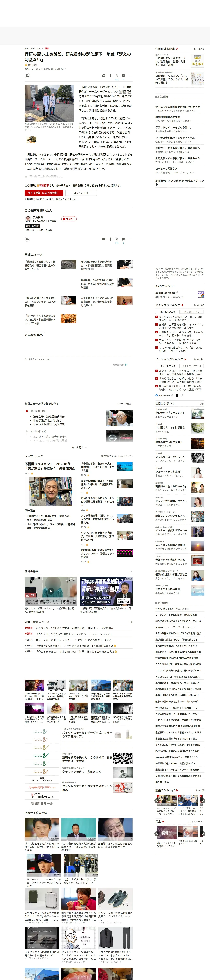Share article on Facebook via top share row

[111, 76]
